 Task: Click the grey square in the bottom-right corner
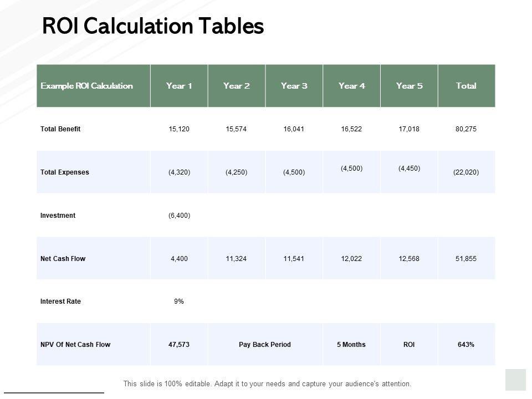[515, 380]
